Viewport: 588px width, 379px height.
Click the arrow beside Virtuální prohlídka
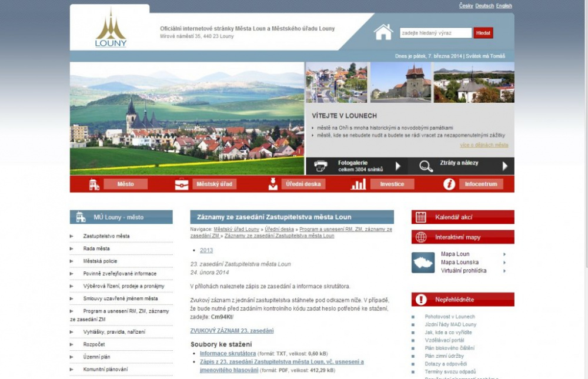pyautogui.click(x=505, y=271)
